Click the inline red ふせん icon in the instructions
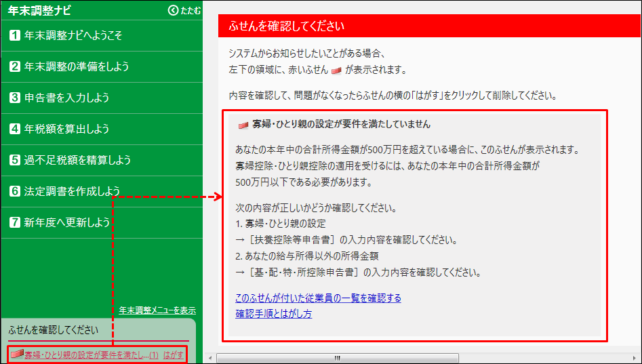The image size is (642, 364). pos(336,70)
